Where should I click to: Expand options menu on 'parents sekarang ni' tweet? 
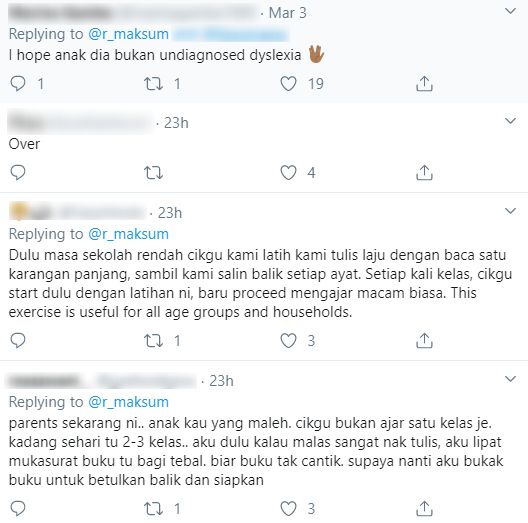(x=510, y=379)
